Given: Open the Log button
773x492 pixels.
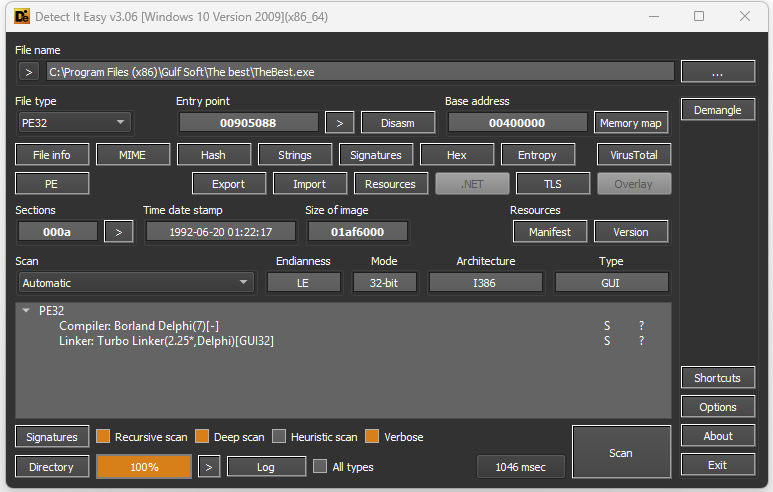Looking at the screenshot, I should [266, 466].
